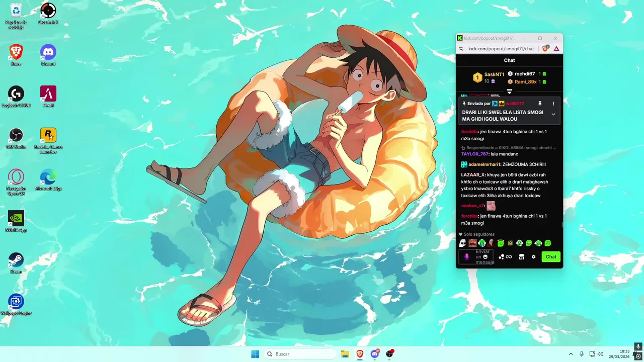Click the Kick chat address bar URL

[x=501, y=49]
